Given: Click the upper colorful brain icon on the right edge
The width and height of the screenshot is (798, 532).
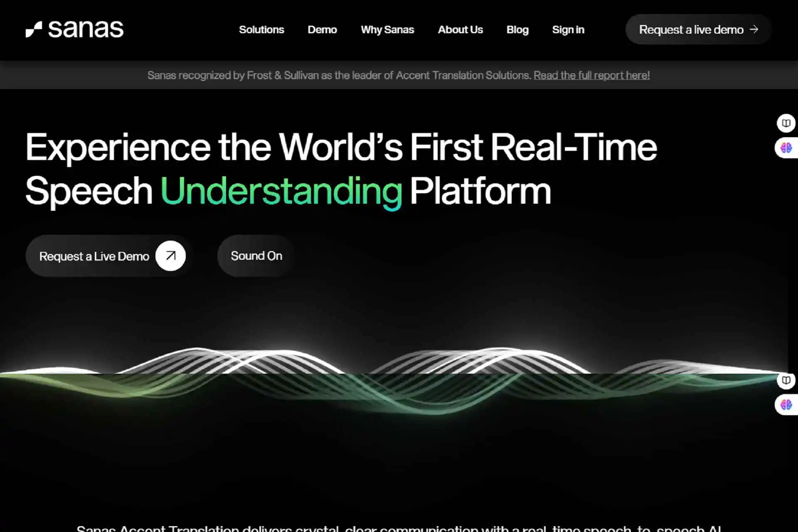Looking at the screenshot, I should (786, 148).
